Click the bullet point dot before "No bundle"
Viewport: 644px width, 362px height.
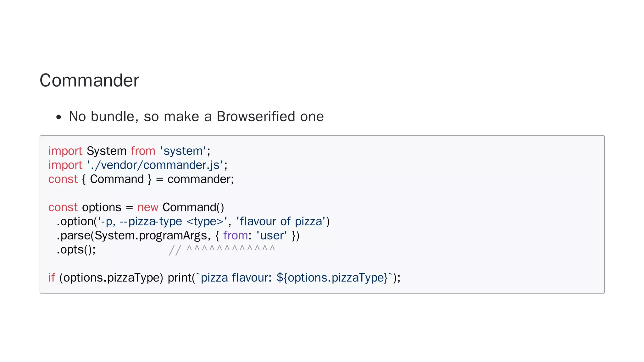click(58, 117)
